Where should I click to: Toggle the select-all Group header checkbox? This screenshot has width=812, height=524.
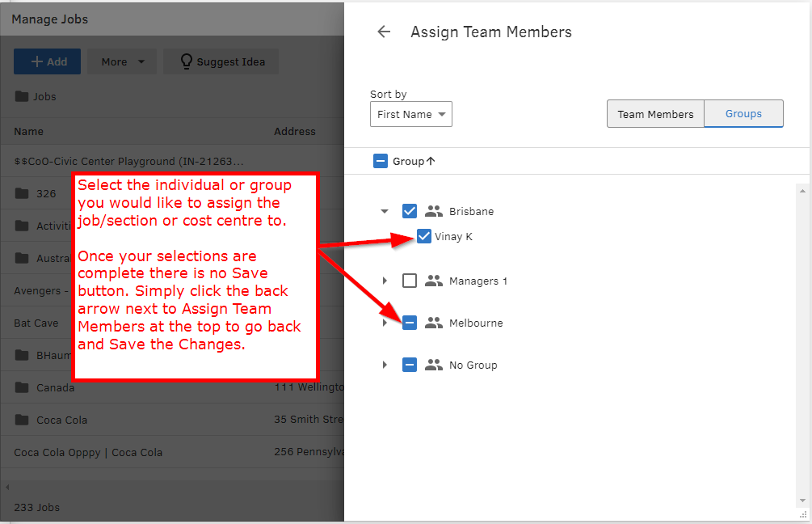tap(380, 161)
